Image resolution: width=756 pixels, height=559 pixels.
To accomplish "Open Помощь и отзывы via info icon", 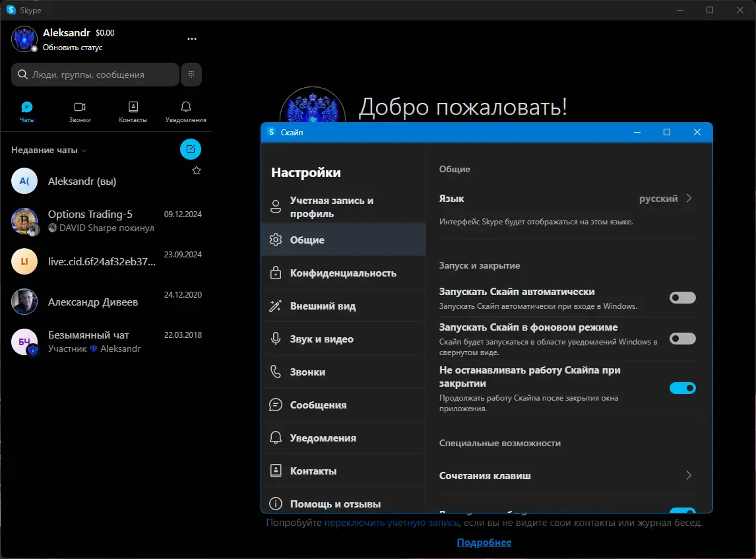I will click(276, 504).
